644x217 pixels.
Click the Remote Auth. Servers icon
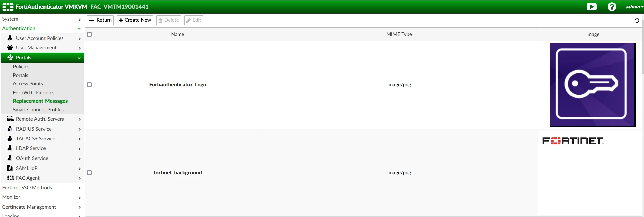point(10,119)
